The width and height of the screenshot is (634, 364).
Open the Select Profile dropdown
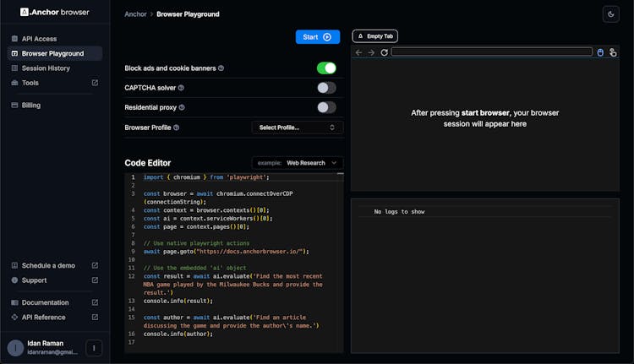point(298,128)
